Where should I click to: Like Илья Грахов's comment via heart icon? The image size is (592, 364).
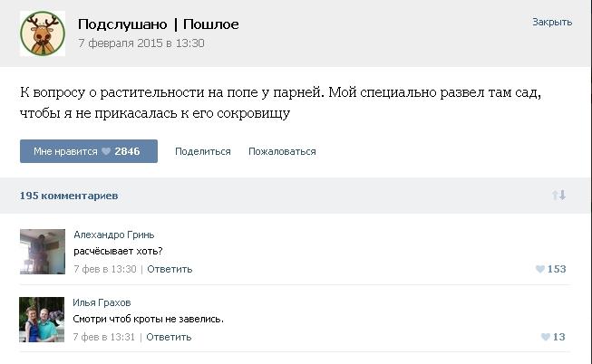point(546,337)
